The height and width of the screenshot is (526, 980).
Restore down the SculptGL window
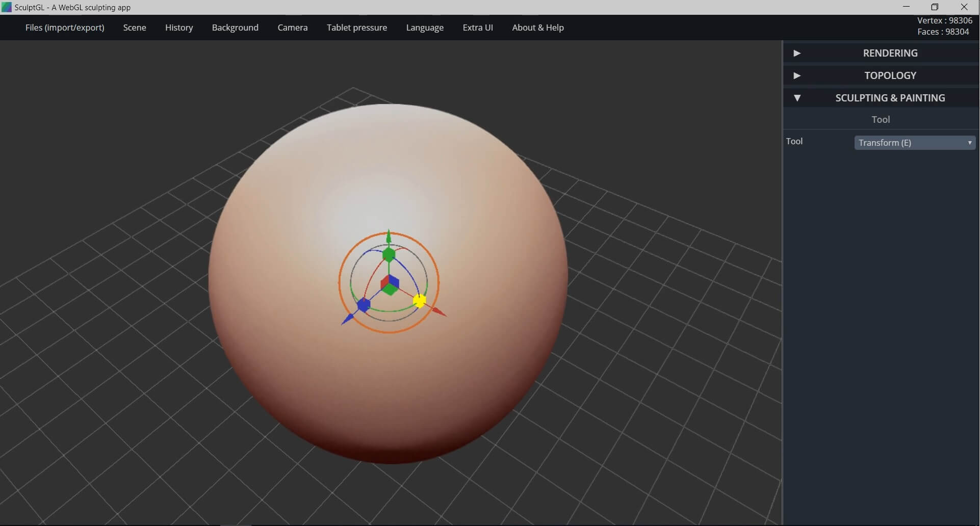tap(935, 7)
